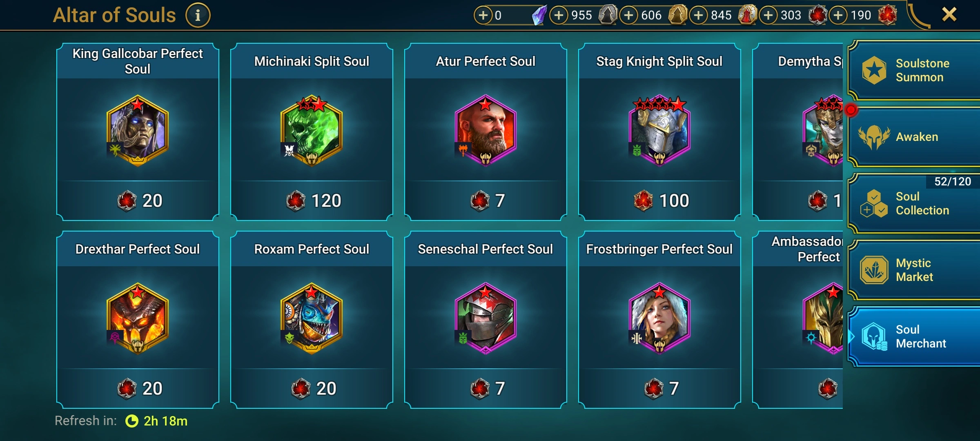Select Michinaki Split Soul champion portrait

312,131
